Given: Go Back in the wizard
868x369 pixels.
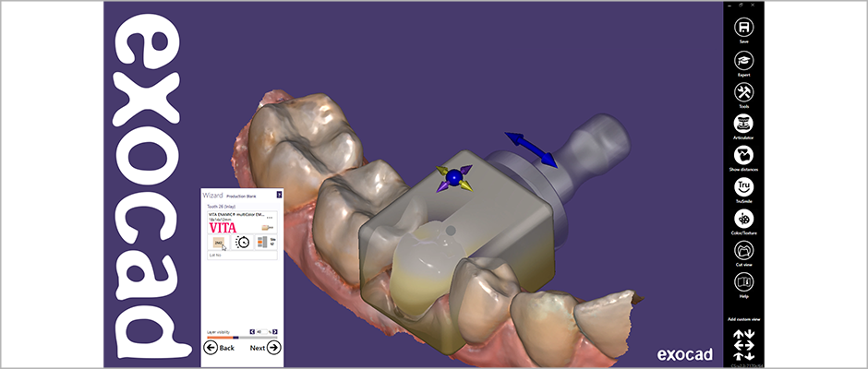Looking at the screenshot, I should point(219,348).
